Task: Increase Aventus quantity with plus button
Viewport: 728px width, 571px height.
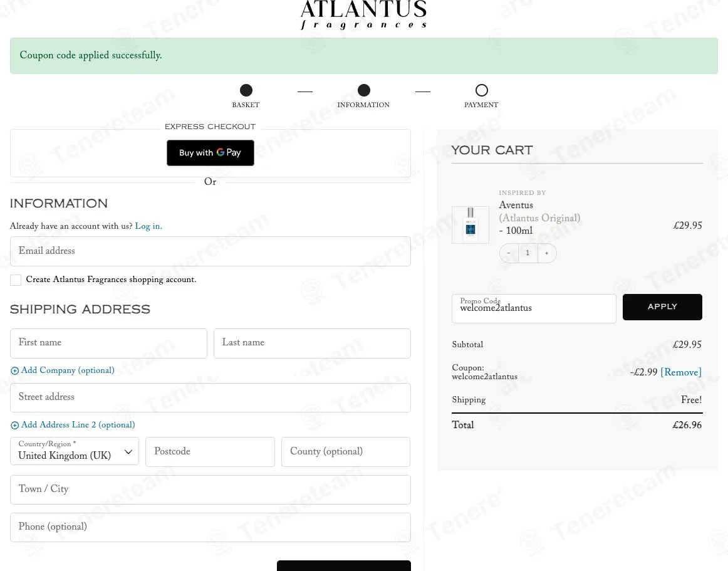Action: pyautogui.click(x=547, y=253)
